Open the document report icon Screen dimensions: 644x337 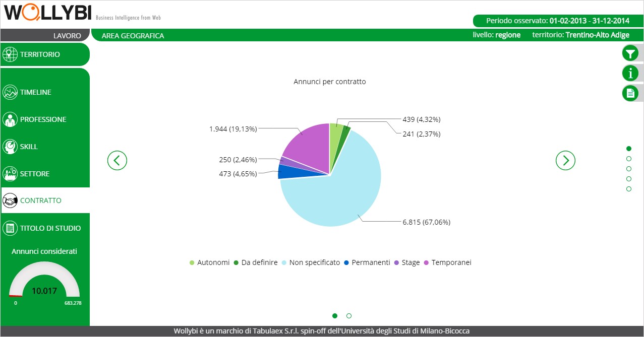coord(630,93)
